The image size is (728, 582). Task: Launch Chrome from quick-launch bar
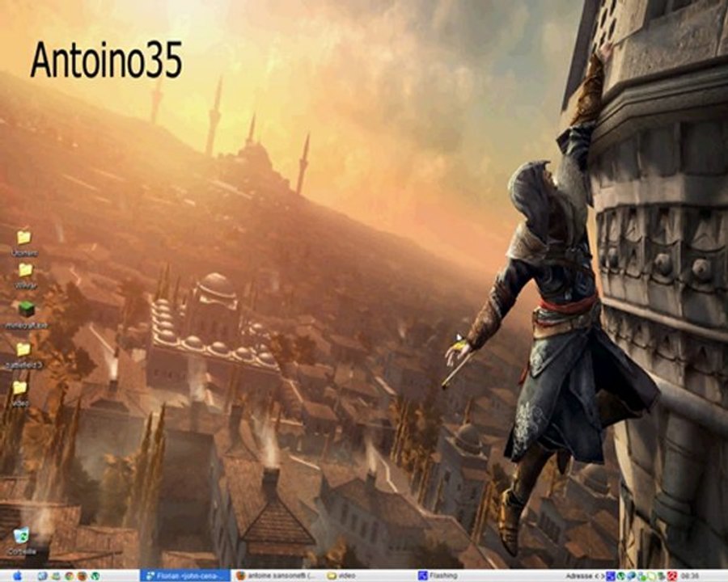[69, 576]
